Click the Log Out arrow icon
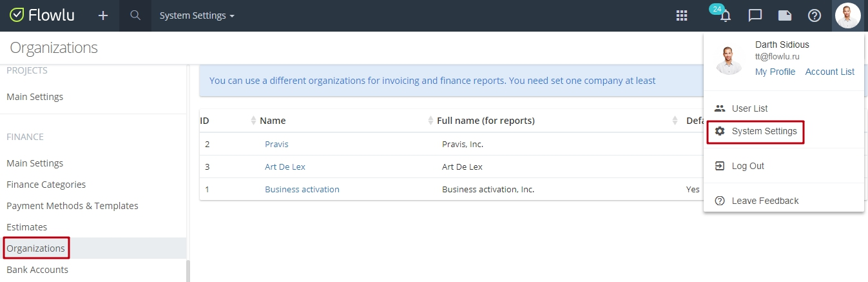Screen dimensions: 868x282 [720, 166]
